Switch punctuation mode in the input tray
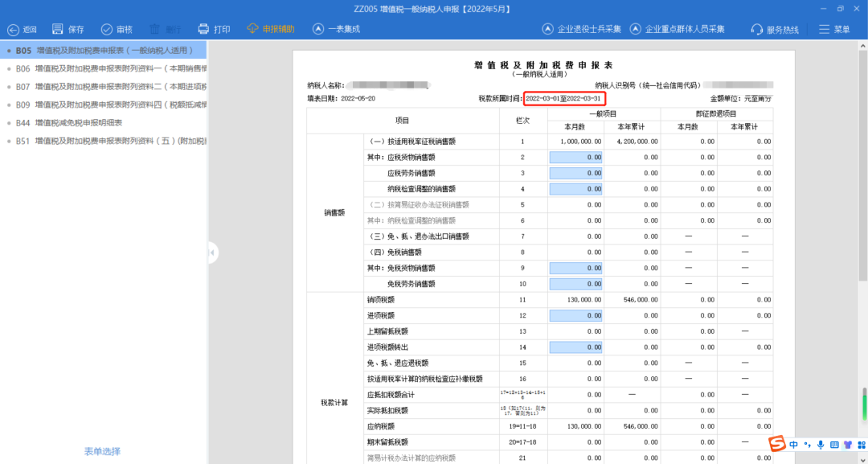 point(807,444)
